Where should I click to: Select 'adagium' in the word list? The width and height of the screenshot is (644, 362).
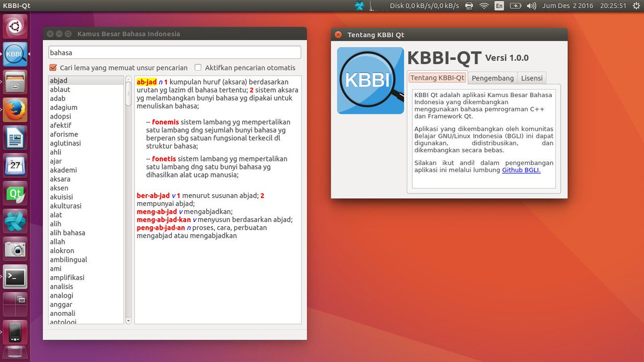point(86,107)
